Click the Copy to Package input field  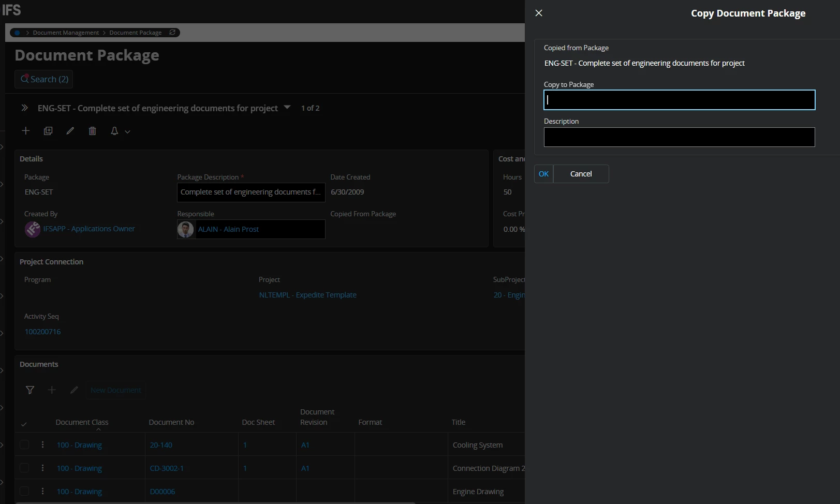coord(679,100)
